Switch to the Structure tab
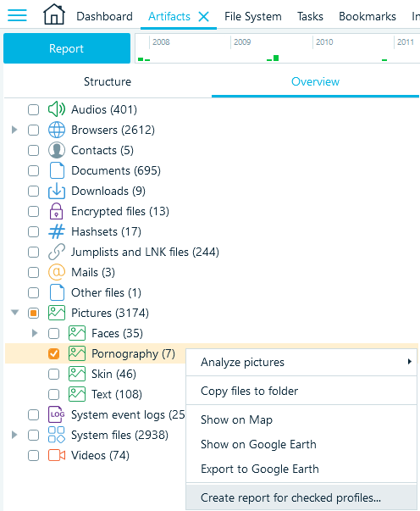Image resolution: width=420 pixels, height=511 pixels. [108, 81]
